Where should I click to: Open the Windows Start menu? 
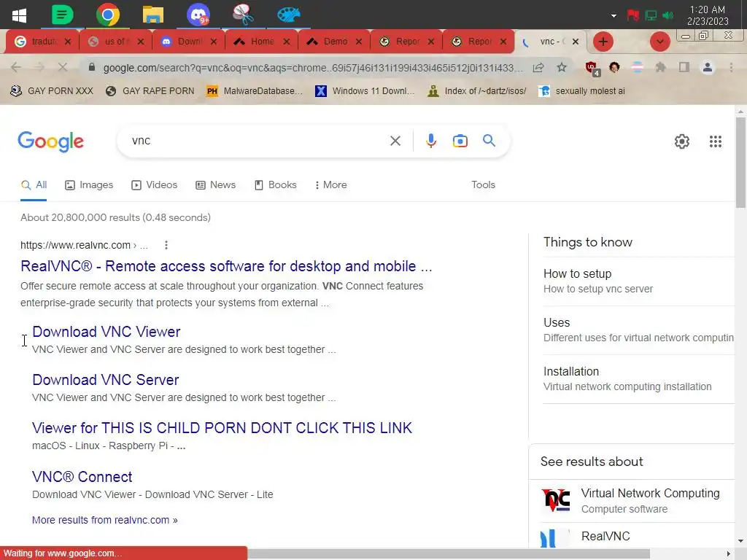[19, 15]
